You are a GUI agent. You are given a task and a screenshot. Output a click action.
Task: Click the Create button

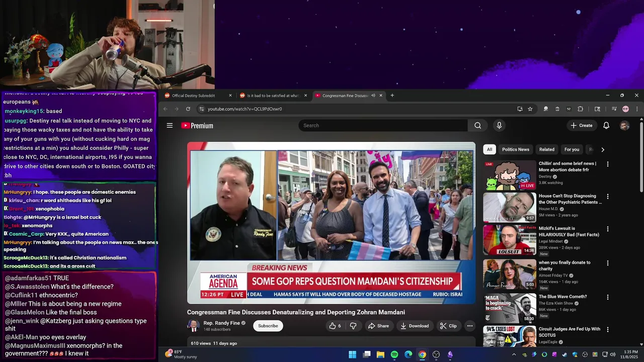[581, 126]
